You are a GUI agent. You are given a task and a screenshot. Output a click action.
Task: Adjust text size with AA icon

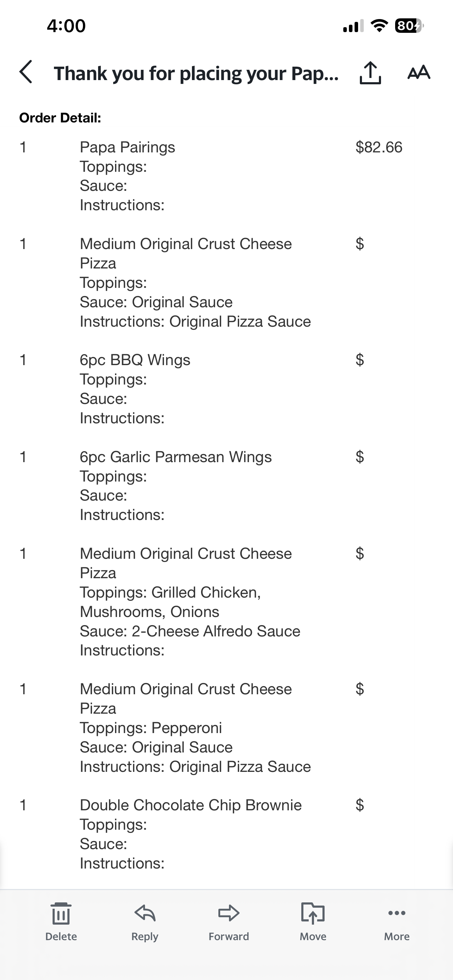point(419,72)
